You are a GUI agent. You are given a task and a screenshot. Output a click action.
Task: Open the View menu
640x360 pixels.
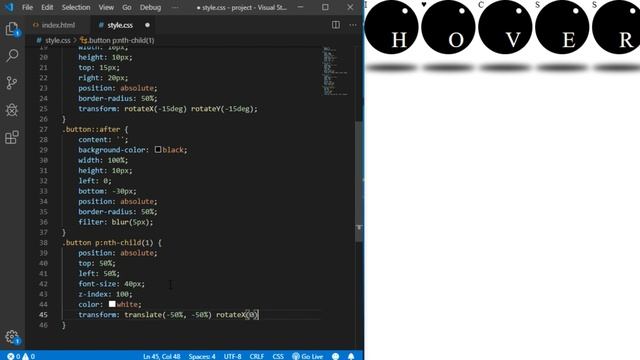[106, 7]
